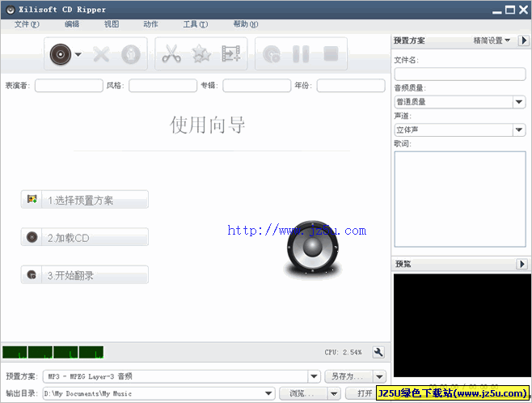Open arrow beside 浏览 button

coord(334,393)
